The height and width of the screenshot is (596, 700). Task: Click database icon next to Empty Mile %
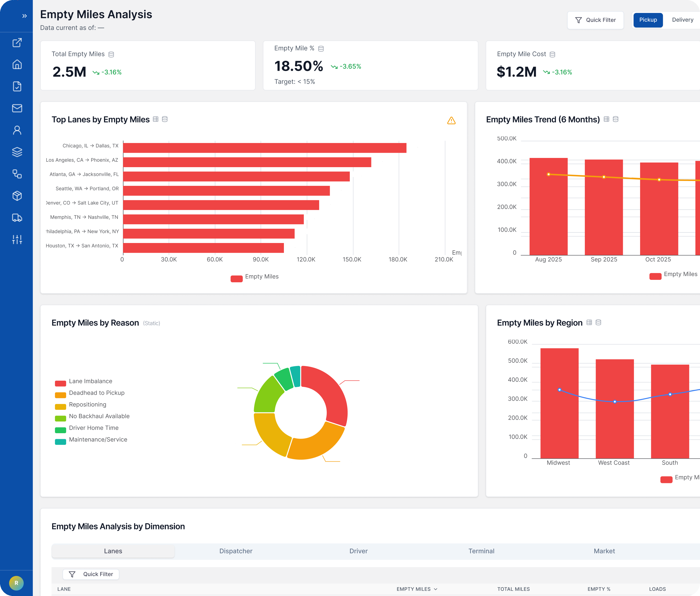(x=321, y=49)
